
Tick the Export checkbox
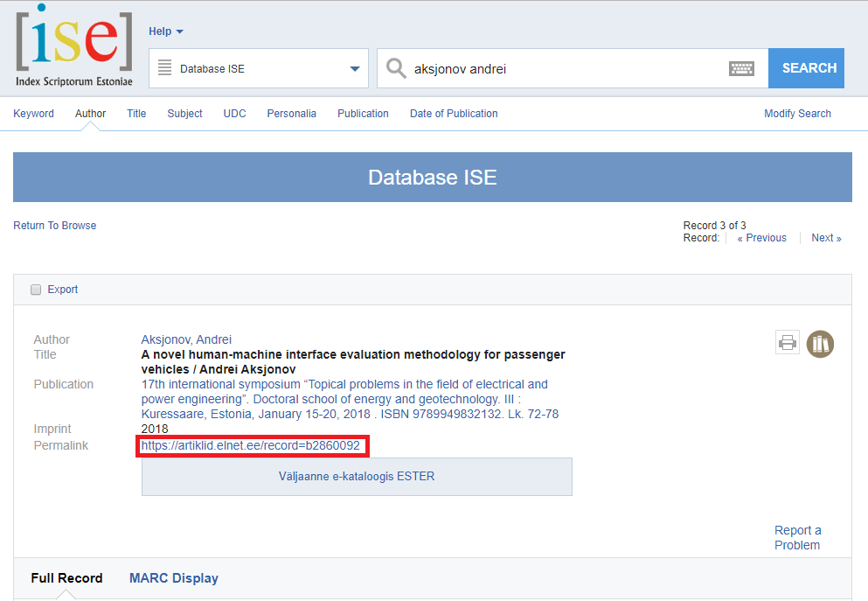[36, 290]
